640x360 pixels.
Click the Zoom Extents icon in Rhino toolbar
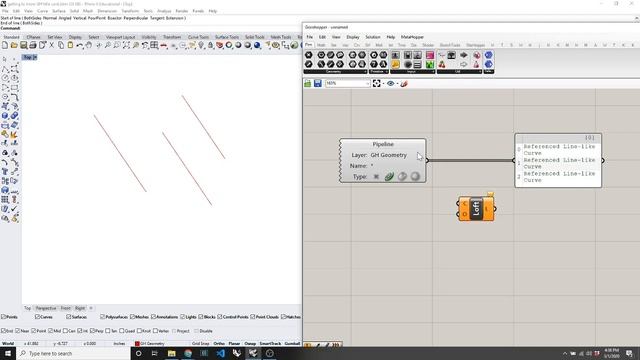126,45
